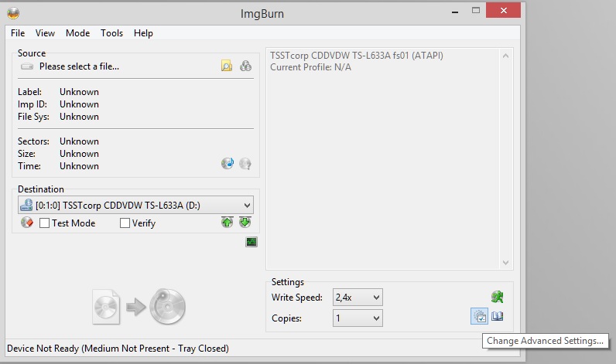The image size is (616, 364).
Task: Tick the Verify checkbox
Action: coord(125,223)
